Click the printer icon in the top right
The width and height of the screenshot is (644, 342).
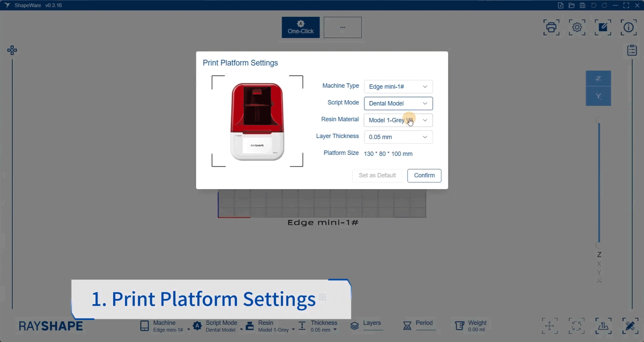point(551,28)
